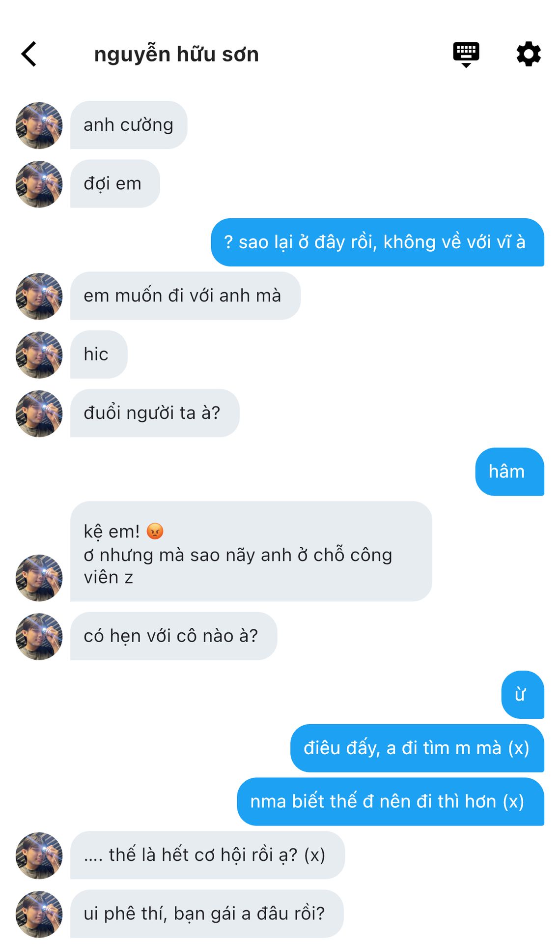Screen dimensions: 560x944
Task: Tap avatar next to "có hẹn với cô nào à?"
Action: tap(39, 636)
